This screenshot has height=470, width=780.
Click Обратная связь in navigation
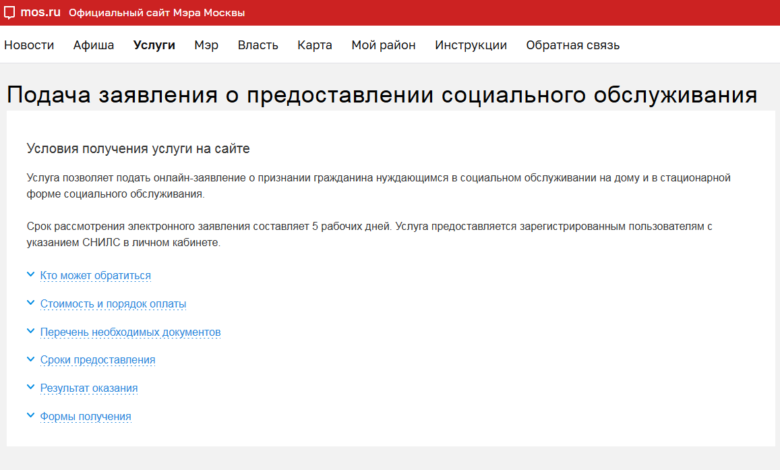573,45
